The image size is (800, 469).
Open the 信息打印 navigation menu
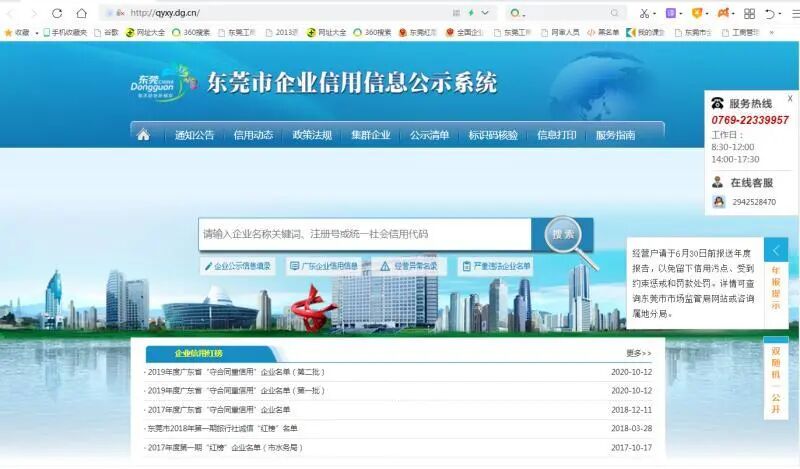(557, 135)
